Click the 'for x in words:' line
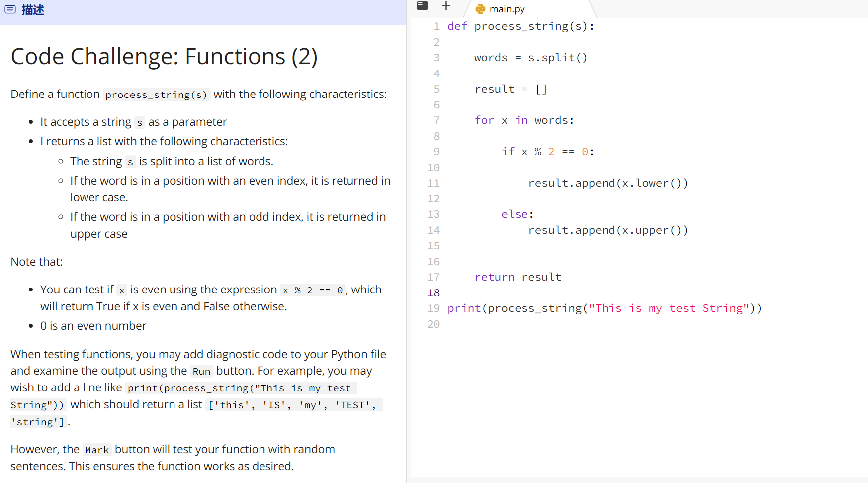This screenshot has width=868, height=483. pos(524,120)
